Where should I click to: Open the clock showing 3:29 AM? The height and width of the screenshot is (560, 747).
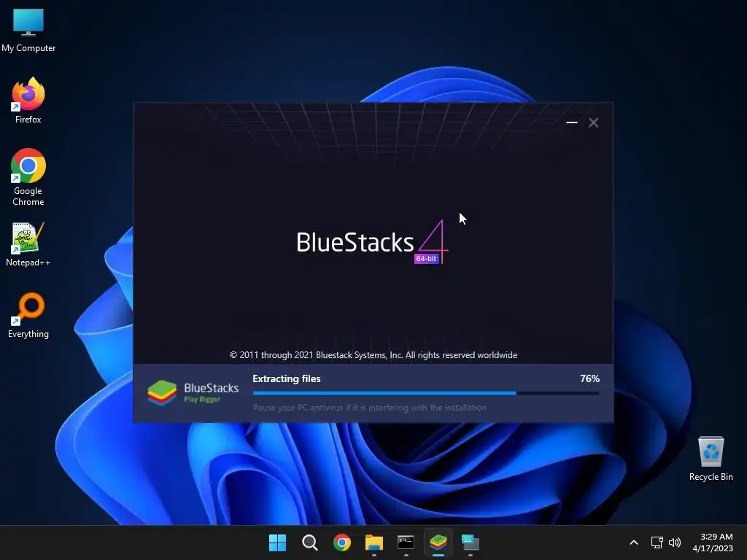(x=713, y=542)
